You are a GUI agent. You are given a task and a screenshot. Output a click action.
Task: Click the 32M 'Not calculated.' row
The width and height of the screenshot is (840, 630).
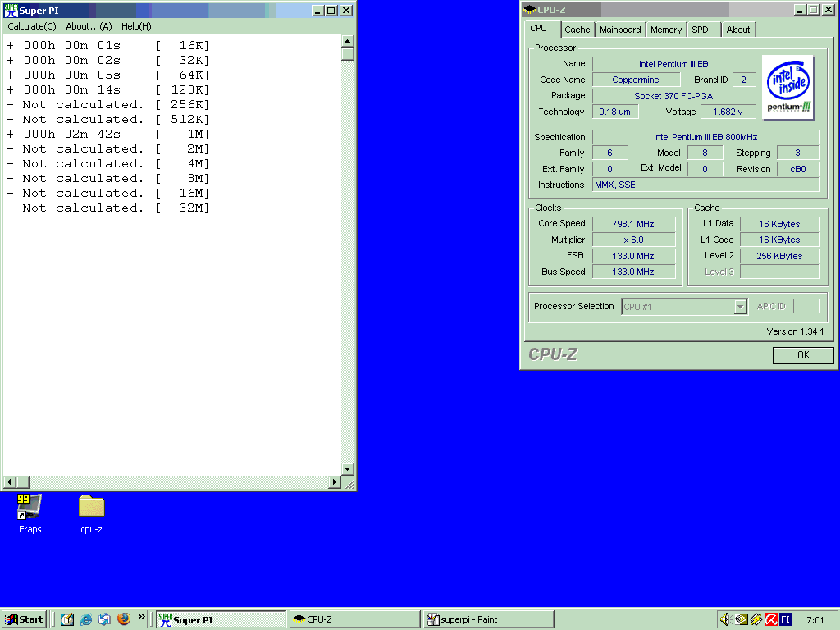click(107, 208)
